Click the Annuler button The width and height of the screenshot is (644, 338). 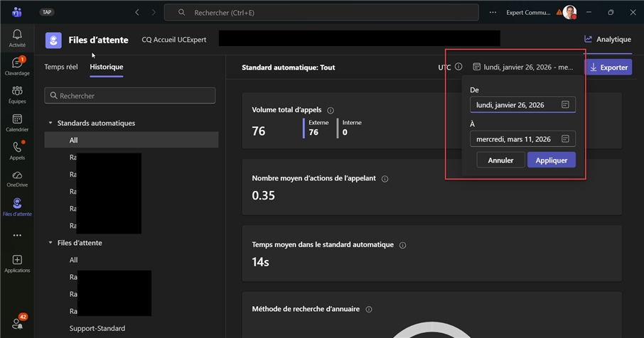(500, 160)
